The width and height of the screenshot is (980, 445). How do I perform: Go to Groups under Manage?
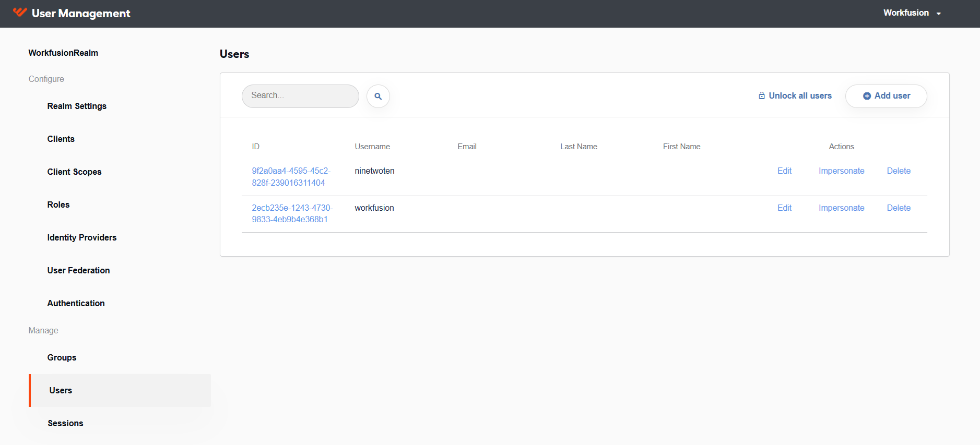point(62,357)
